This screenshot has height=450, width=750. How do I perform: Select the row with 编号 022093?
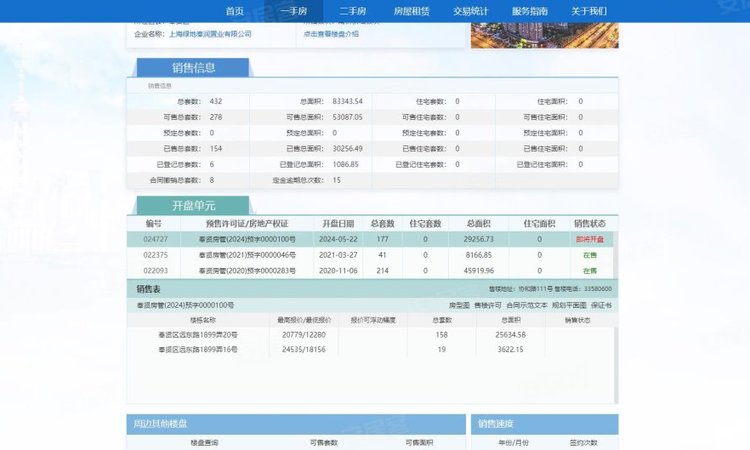(x=370, y=271)
